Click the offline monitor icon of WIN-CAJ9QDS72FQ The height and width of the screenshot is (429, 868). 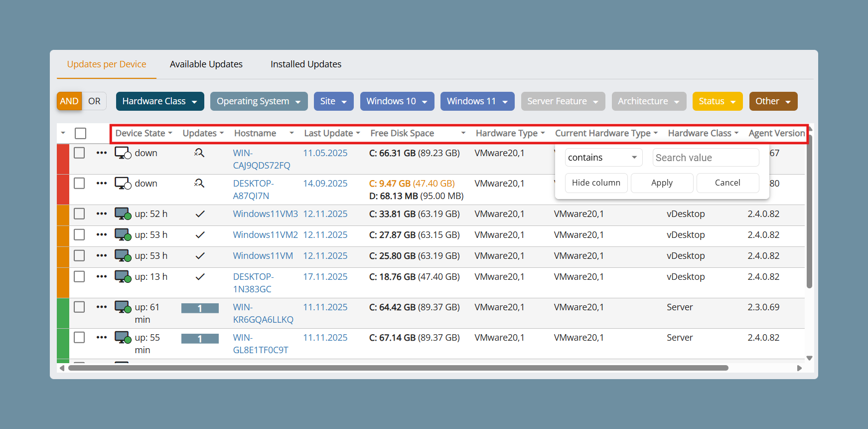pyautogui.click(x=123, y=153)
